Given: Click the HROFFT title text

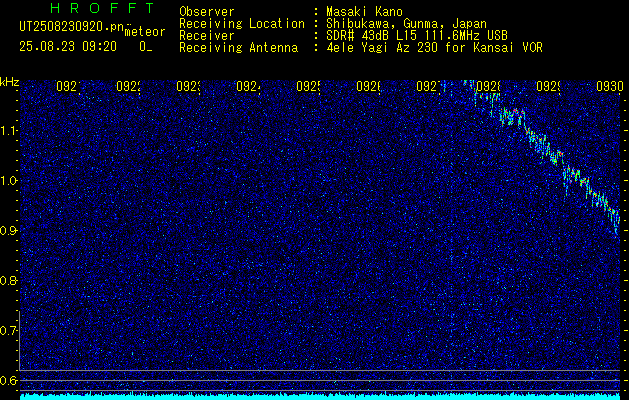Looking at the screenshot, I should pos(102,8).
